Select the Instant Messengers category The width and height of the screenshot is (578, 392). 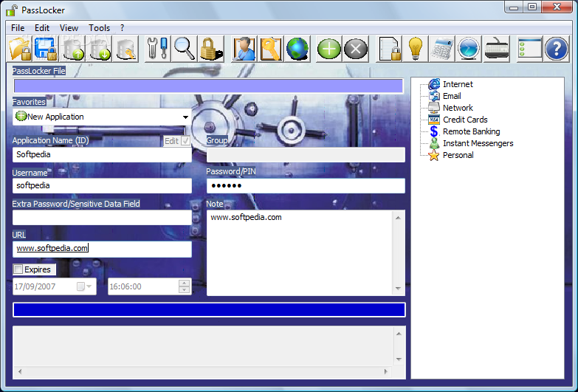click(478, 143)
